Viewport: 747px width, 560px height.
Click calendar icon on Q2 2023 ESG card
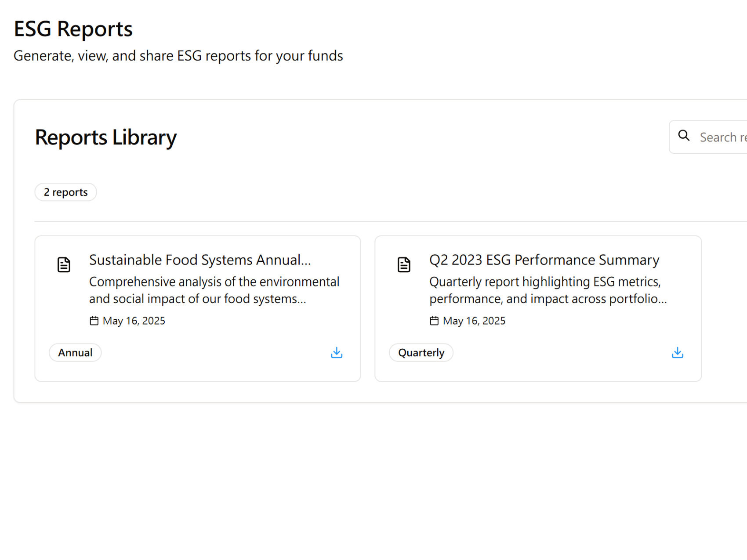[x=434, y=321]
